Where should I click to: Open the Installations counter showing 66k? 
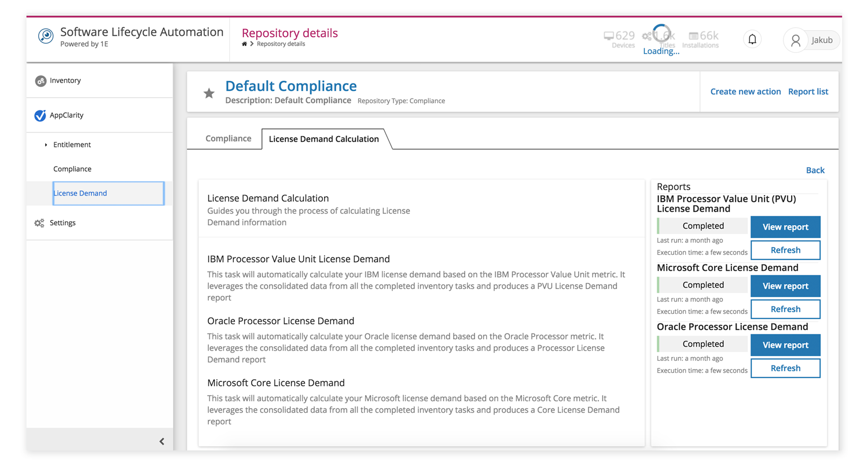tap(701, 39)
